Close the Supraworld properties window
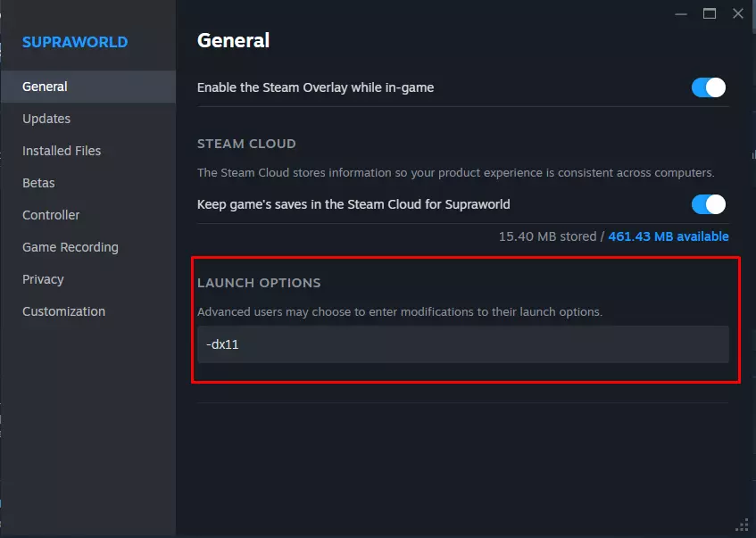 [738, 13]
